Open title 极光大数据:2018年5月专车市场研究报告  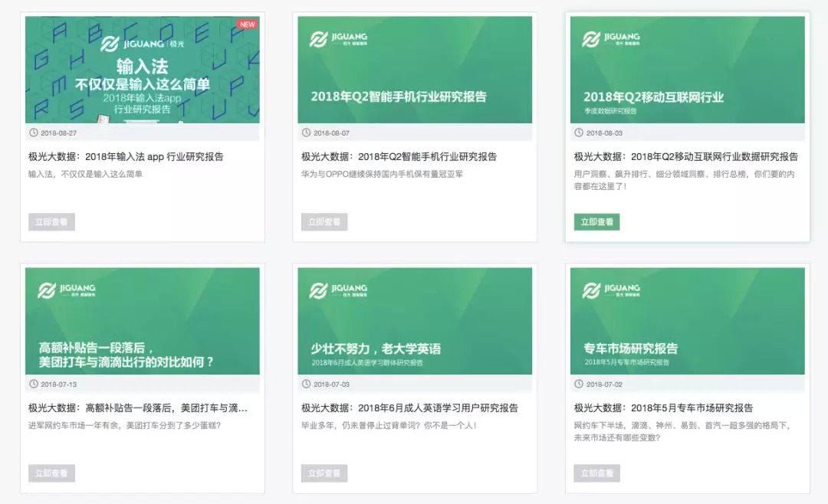(x=664, y=408)
